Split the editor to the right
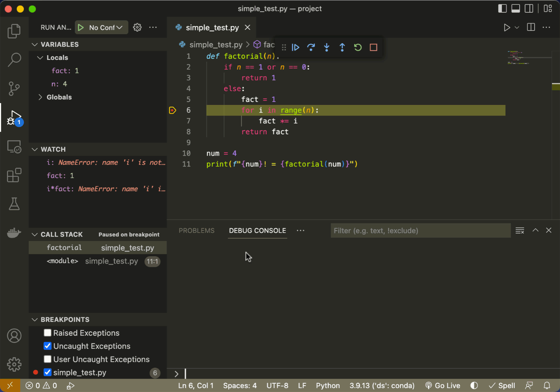This screenshot has width=560, height=392. tap(531, 27)
